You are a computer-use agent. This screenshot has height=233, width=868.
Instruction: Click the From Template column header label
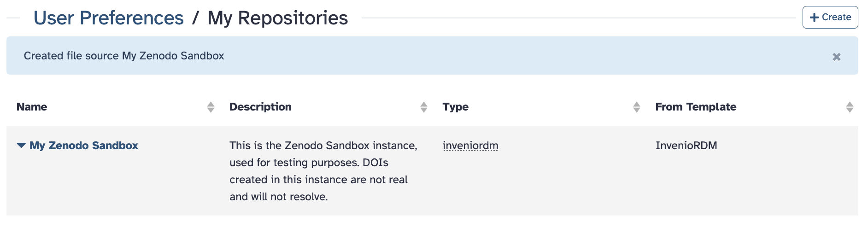[696, 107]
